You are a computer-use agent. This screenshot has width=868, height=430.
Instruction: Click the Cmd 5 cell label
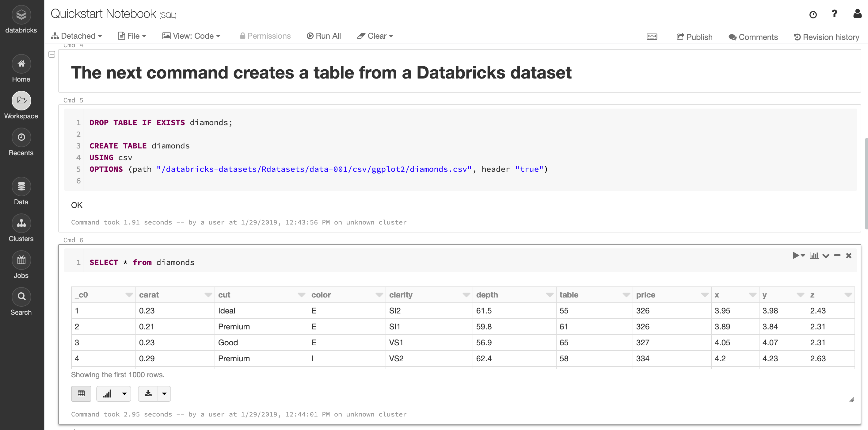73,100
